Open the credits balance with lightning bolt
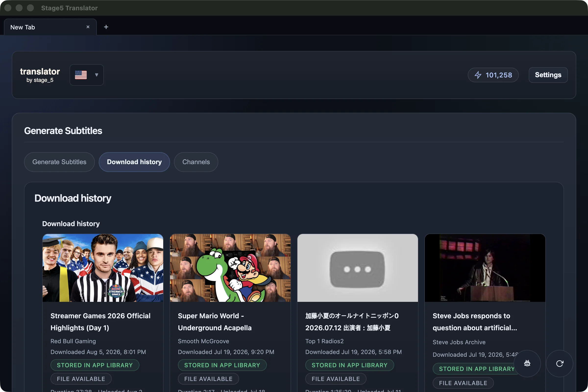This screenshot has height=392, width=588. [493, 75]
